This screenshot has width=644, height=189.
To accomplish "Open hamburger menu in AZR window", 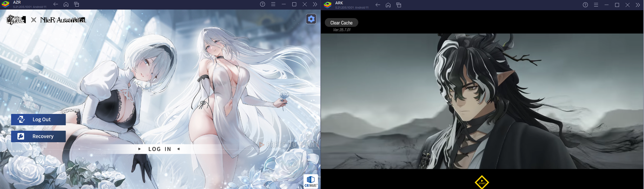I will click(273, 4).
